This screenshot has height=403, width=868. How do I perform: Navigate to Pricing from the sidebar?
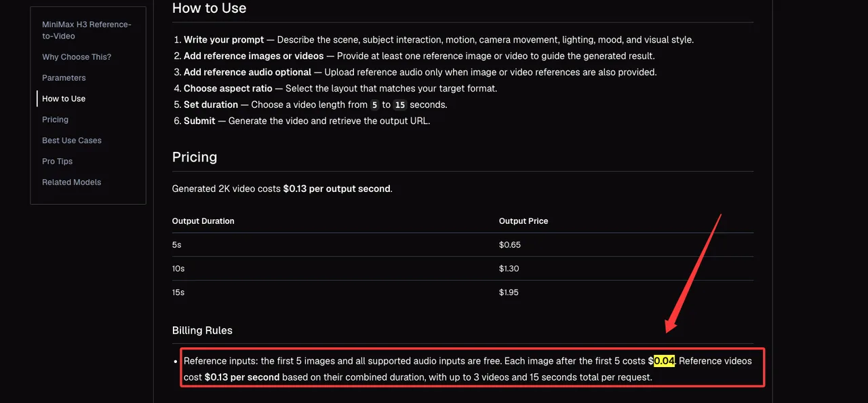[x=55, y=119]
